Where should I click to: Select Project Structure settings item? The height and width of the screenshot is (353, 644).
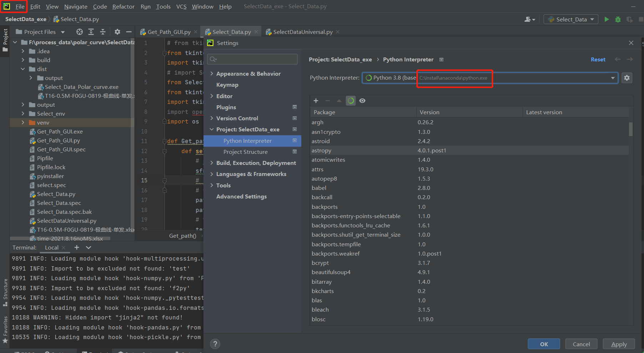pos(245,152)
